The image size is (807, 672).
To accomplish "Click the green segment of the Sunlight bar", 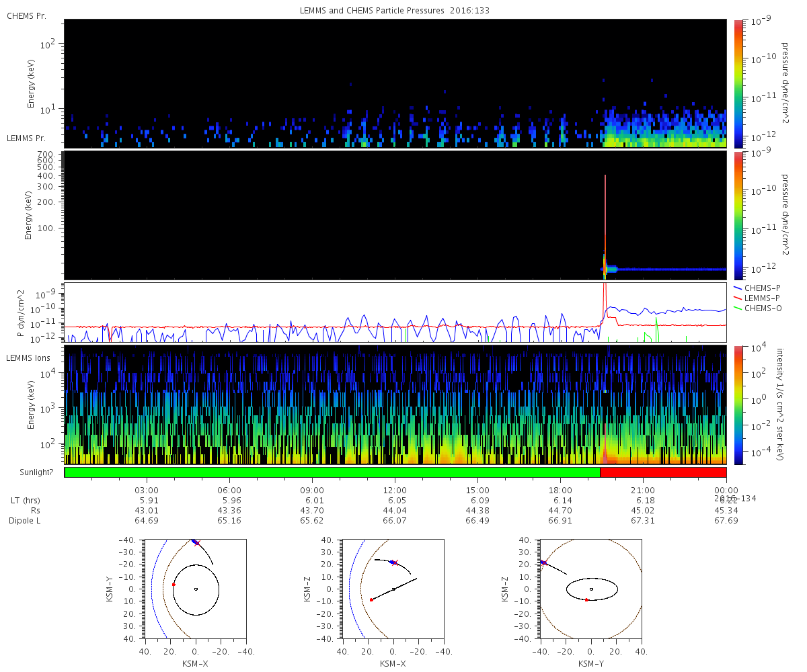I will [332, 472].
